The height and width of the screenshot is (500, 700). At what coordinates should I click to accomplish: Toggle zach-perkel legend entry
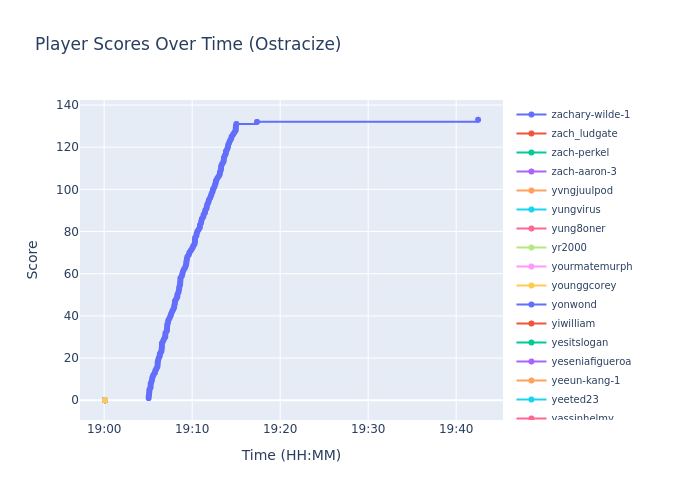pos(580,153)
